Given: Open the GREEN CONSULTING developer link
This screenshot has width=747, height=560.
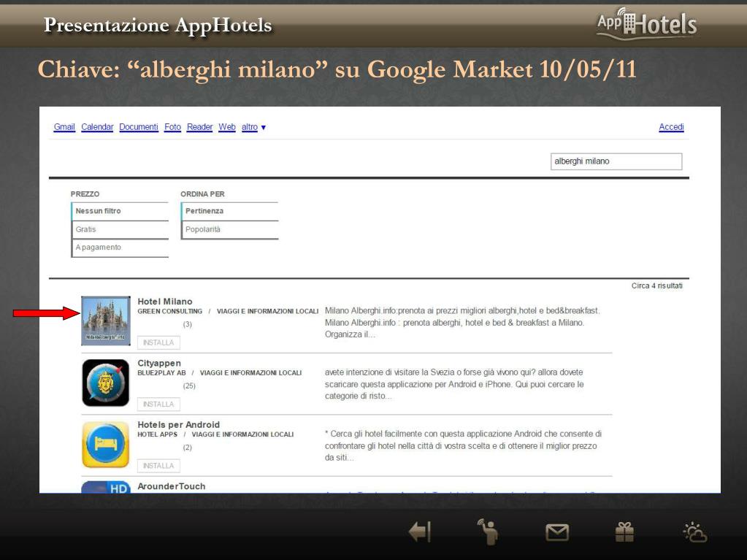Looking at the screenshot, I should tap(169, 312).
